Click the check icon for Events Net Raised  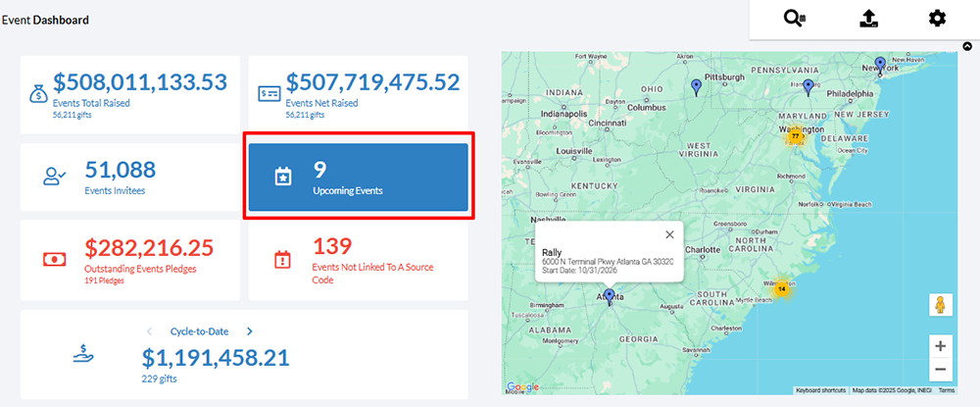270,94
